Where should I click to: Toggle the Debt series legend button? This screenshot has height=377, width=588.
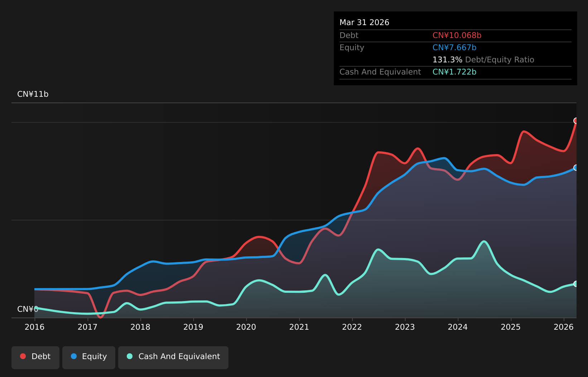[x=35, y=357]
